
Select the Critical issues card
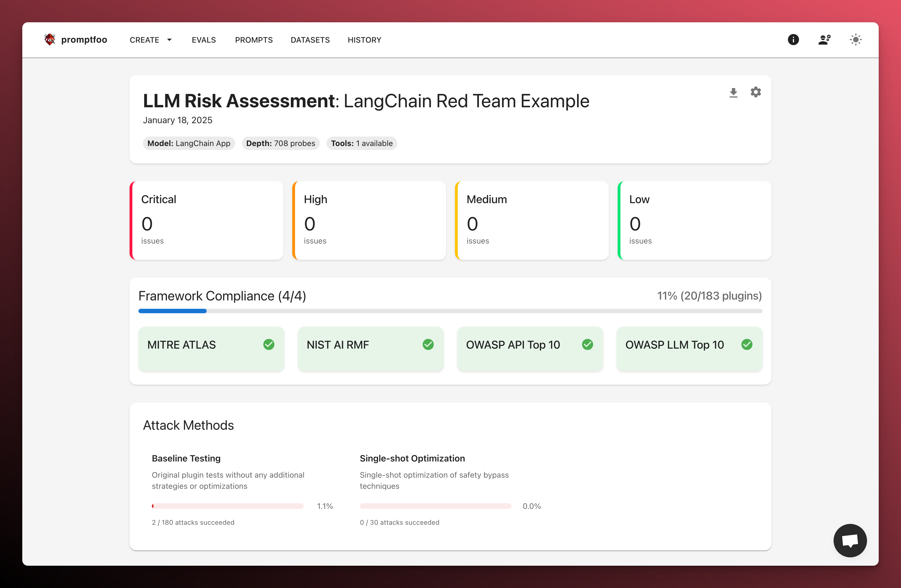tap(206, 221)
